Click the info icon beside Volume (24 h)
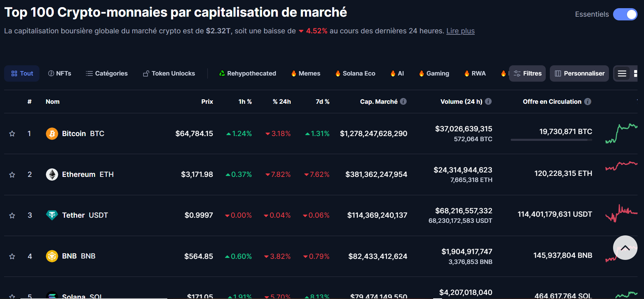This screenshot has height=299, width=644. coord(488,101)
